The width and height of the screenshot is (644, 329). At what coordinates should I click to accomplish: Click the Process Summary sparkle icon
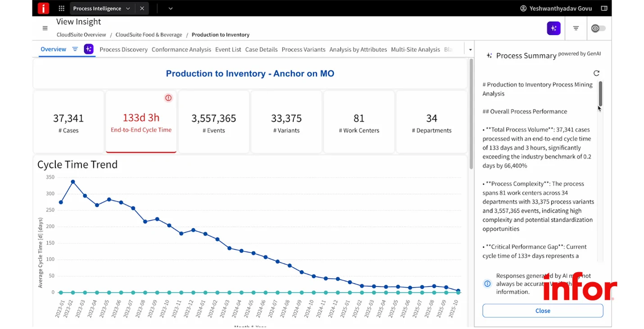click(489, 55)
